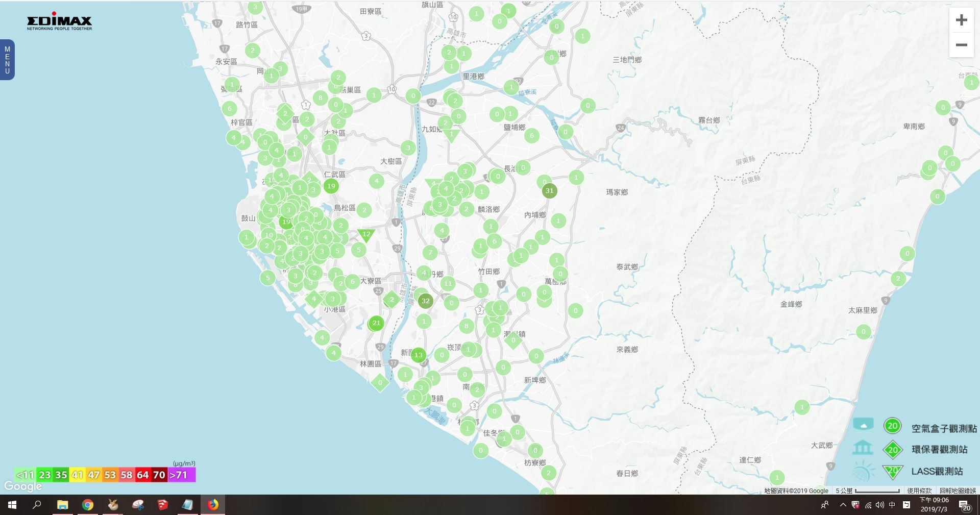This screenshot has width=980, height=515.
Task: Click the 空氣盒子觀測點 legend label
Action: [x=944, y=429]
